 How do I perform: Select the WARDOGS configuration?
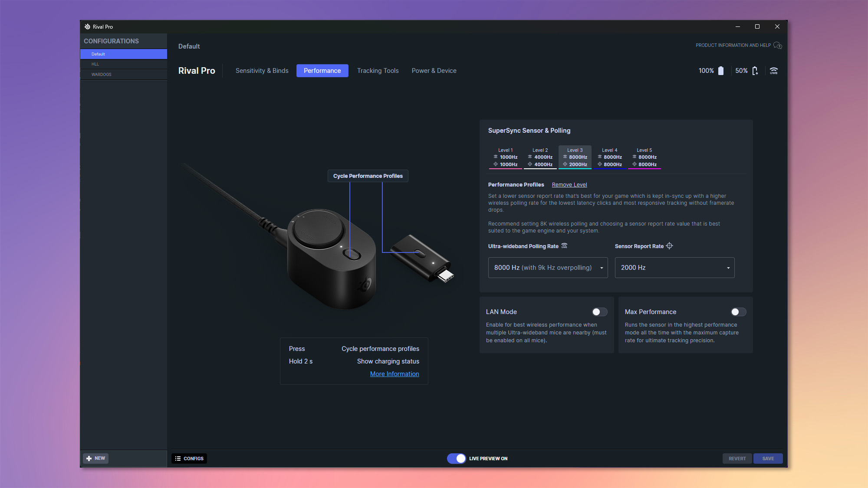coord(124,75)
